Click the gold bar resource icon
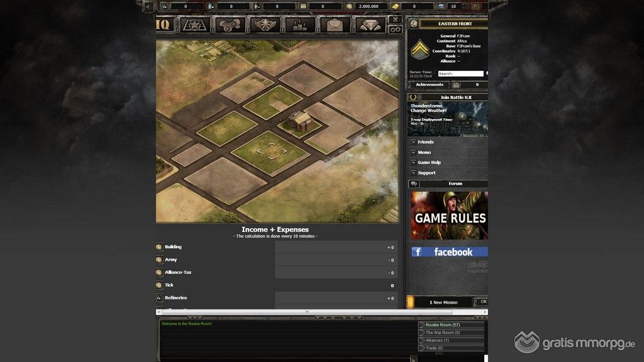This screenshot has width=644, height=362. [x=395, y=6]
